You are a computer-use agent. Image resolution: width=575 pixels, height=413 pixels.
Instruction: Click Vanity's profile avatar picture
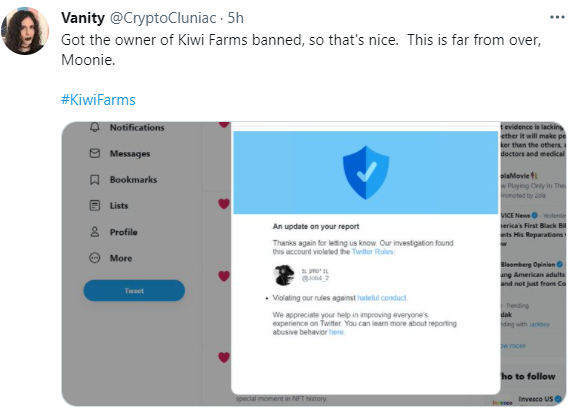click(x=25, y=31)
